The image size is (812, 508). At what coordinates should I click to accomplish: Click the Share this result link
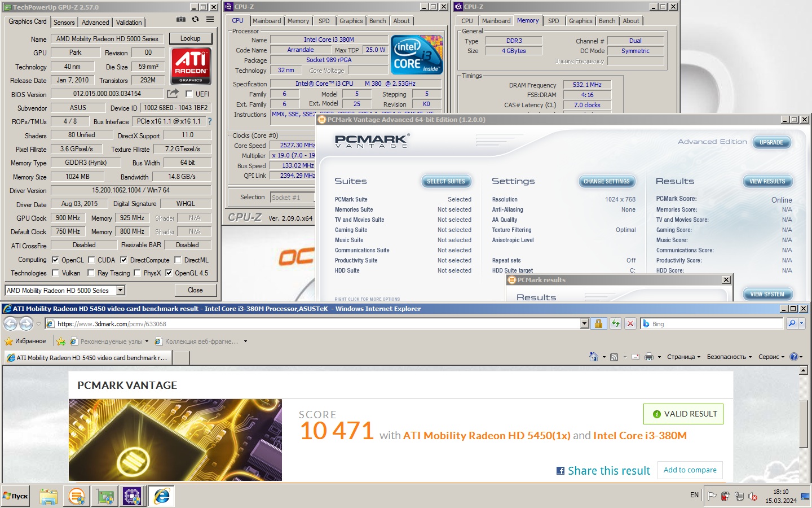tap(609, 471)
